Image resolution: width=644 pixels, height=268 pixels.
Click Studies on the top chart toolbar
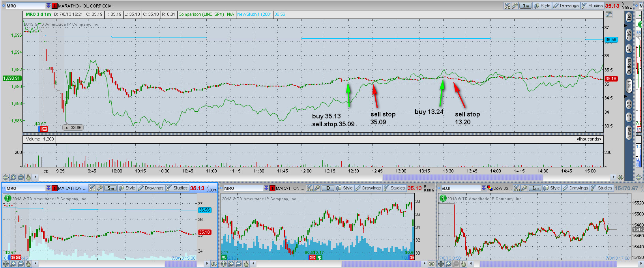(x=592, y=6)
